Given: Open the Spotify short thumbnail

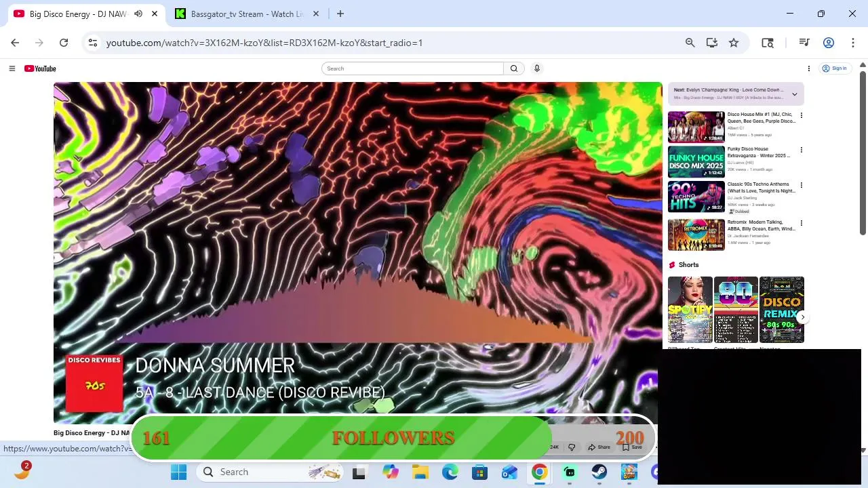Looking at the screenshot, I should tap(690, 310).
